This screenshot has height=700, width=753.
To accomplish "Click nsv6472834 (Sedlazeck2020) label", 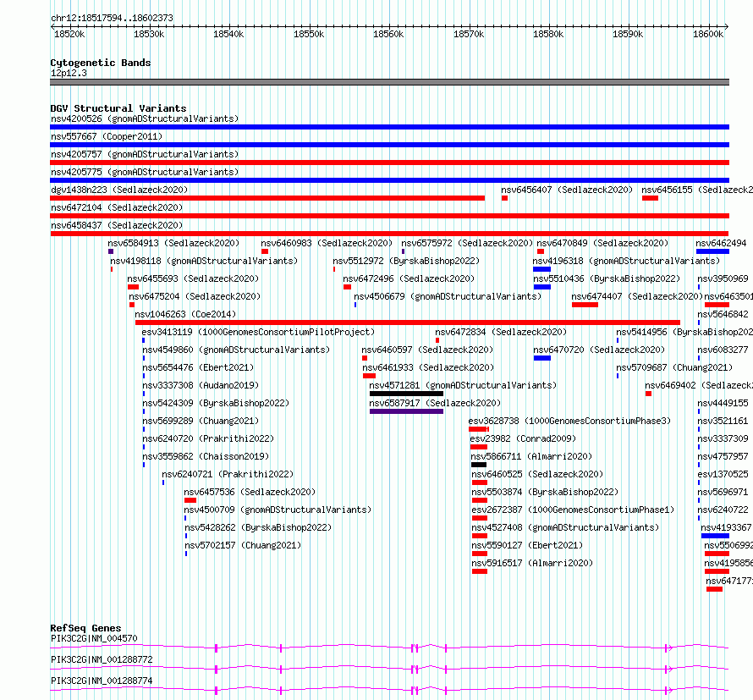I will point(501,332).
